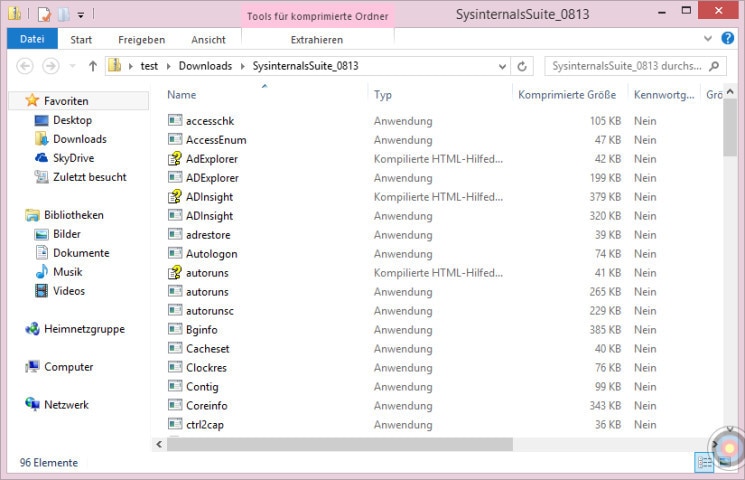Click the SkyDrive cloud icon
The image size is (745, 480).
tap(41, 158)
